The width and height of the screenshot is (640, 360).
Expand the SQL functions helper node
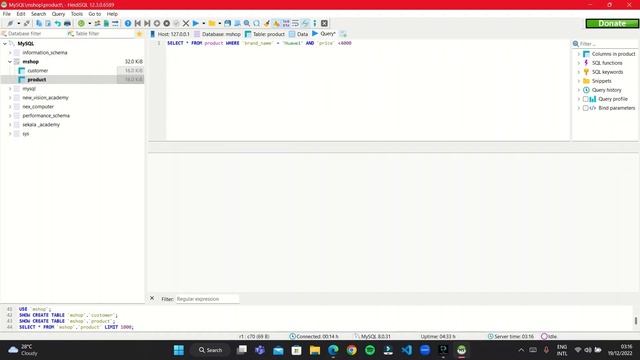(x=578, y=63)
